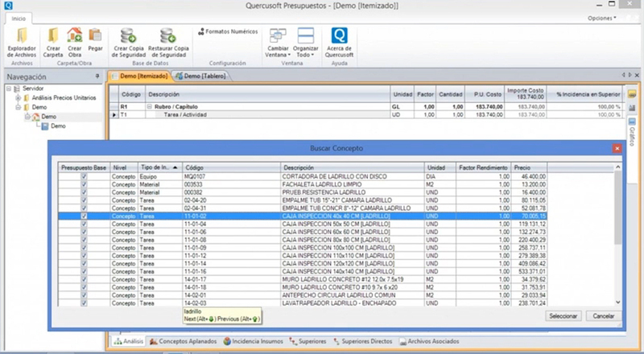Select ANTEPECHO CIRCULAR LADRILLO COMUN row
644x354 pixels.
[x=303, y=295]
